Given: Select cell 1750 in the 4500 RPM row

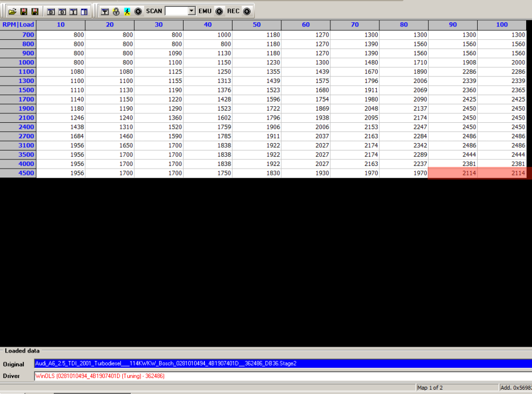Looking at the screenshot, I should click(x=207, y=173).
